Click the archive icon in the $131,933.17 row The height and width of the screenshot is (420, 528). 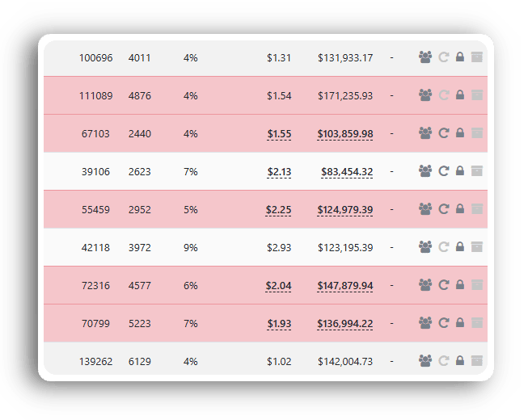click(477, 57)
